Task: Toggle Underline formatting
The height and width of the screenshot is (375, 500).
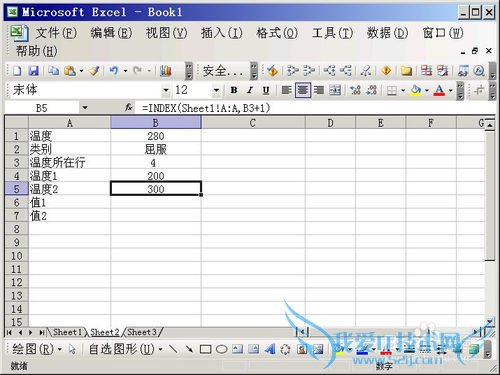Action: pos(266,90)
